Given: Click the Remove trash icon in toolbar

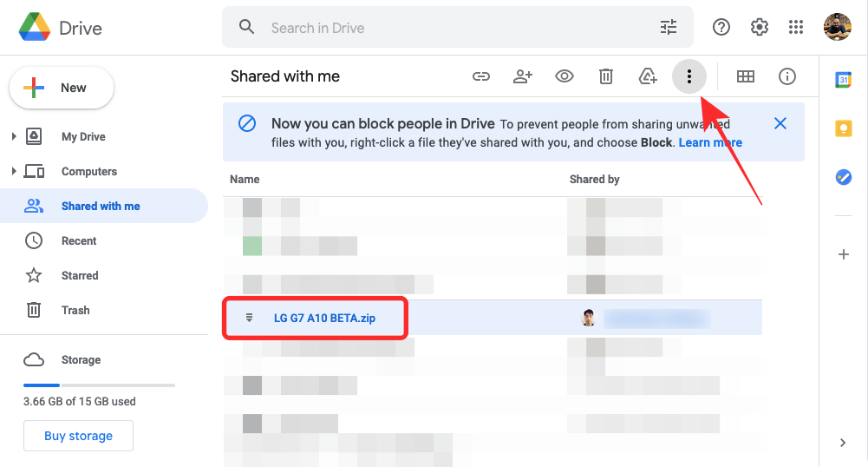Looking at the screenshot, I should [606, 76].
